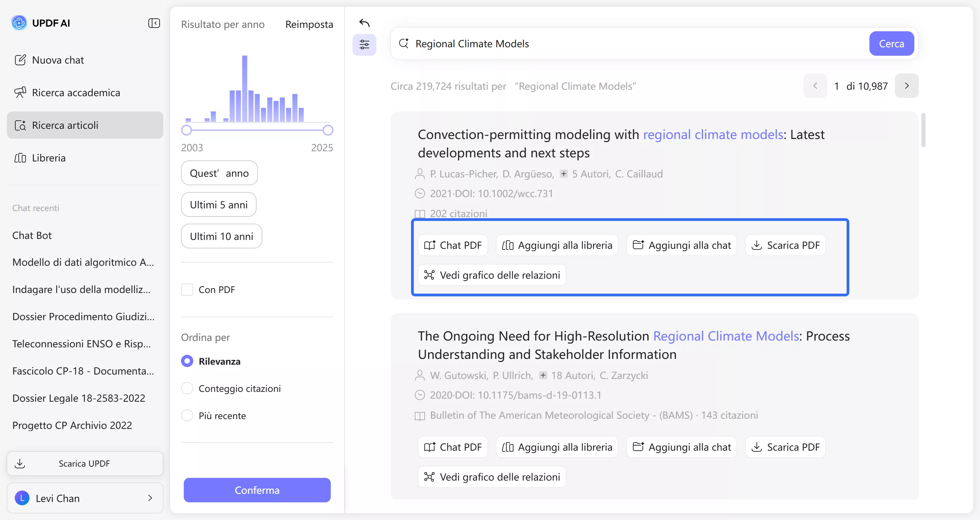Add second article to the library

click(x=557, y=447)
